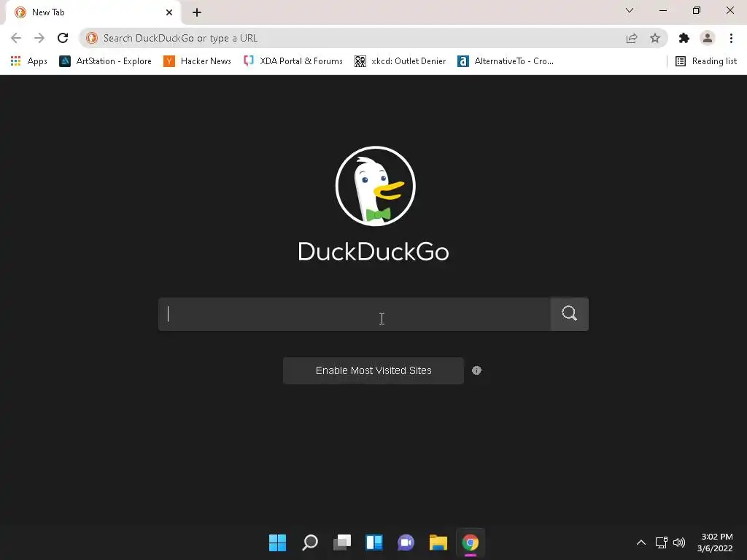The image size is (747, 560).
Task: Reload the current page
Action: tap(63, 38)
